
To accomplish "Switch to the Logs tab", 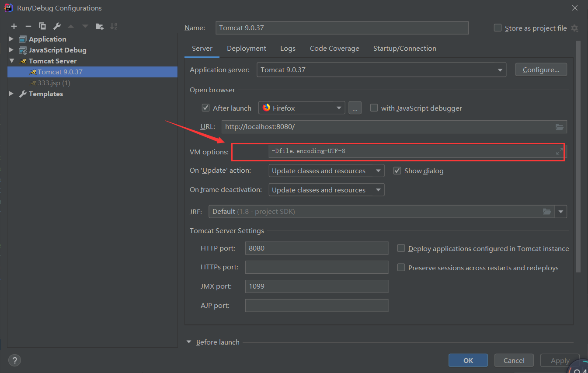I will pos(288,49).
